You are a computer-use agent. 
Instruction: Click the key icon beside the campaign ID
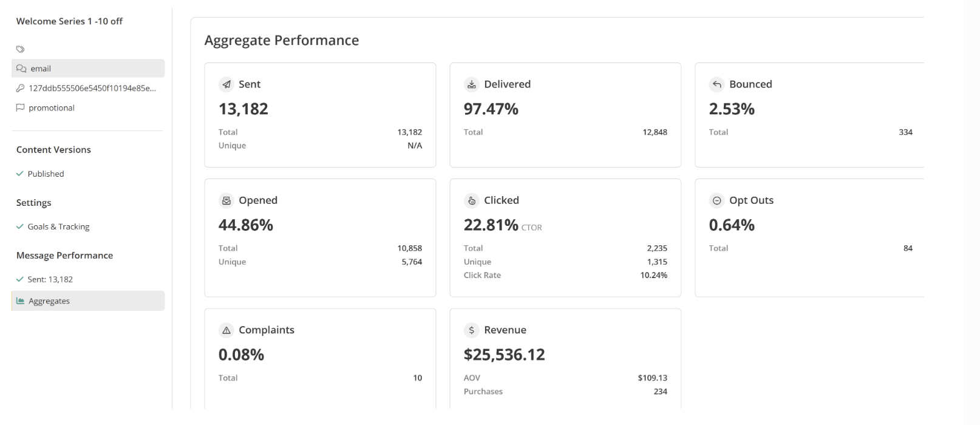(20, 88)
